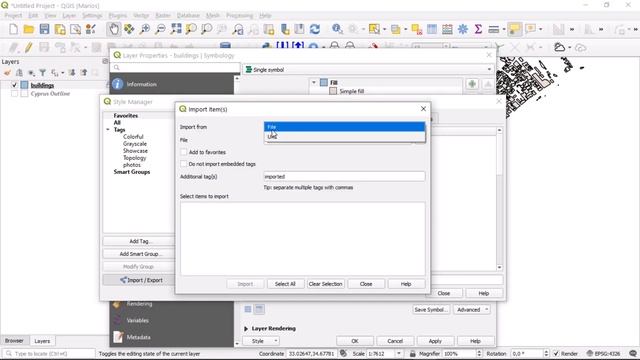The height and width of the screenshot is (360, 640).
Task: Click the Clear Selection button
Action: 325,284
